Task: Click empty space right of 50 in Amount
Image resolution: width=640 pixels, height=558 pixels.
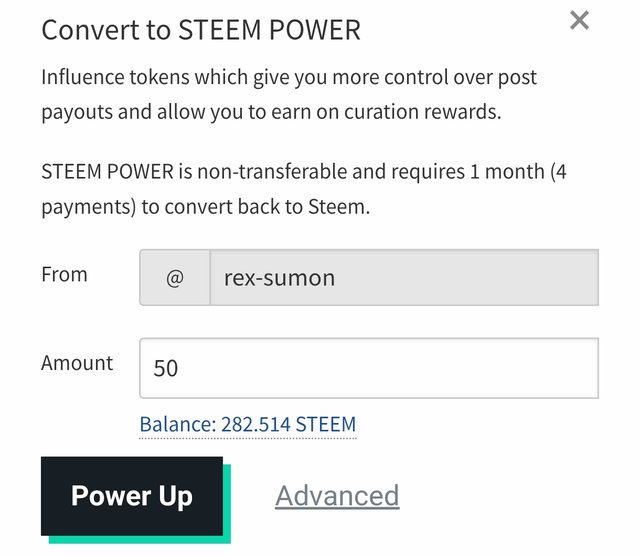Action: (x=400, y=368)
